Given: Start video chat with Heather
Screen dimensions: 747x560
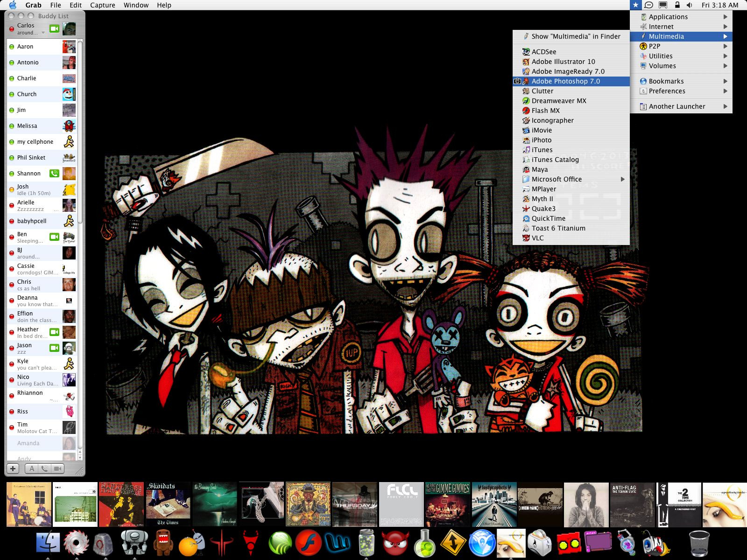Looking at the screenshot, I should (54, 332).
